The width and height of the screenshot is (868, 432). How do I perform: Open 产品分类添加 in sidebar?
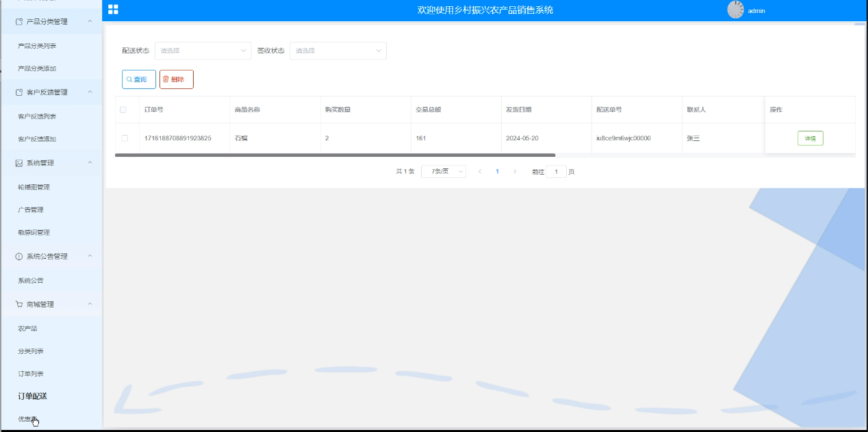[x=37, y=68]
